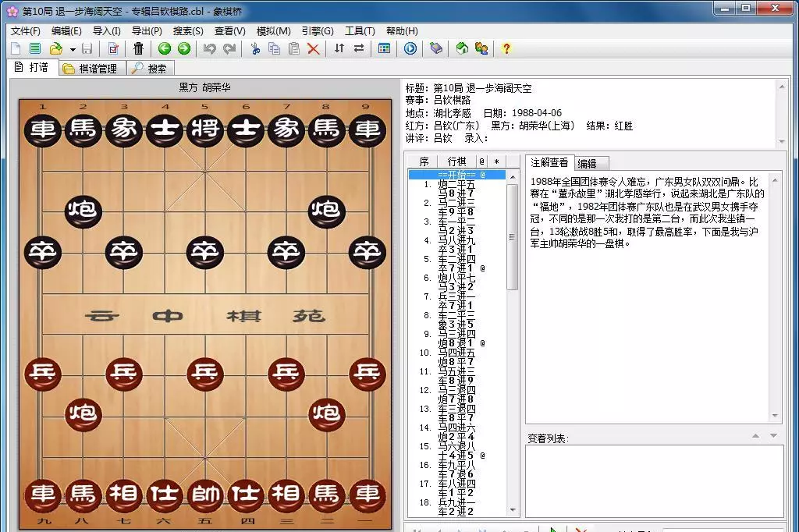Click the swap left-right arrows icon
This screenshot has width=799, height=532.
click(359, 48)
